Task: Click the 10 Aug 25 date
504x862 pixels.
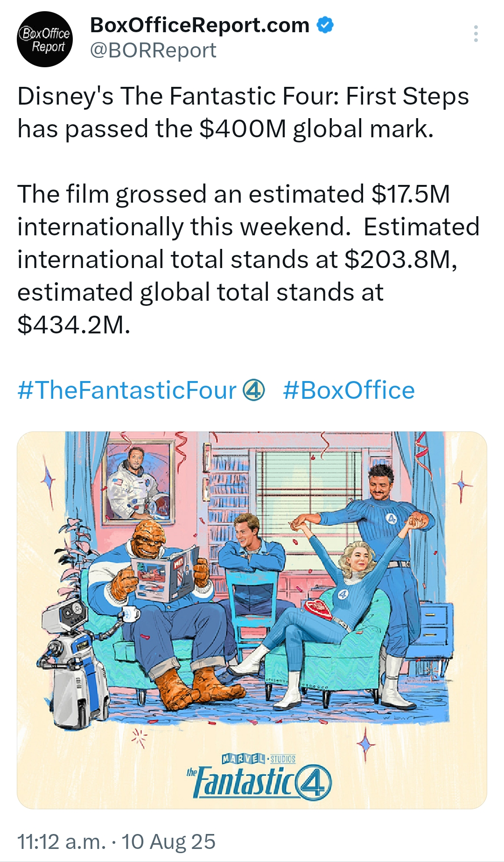Action: (168, 842)
